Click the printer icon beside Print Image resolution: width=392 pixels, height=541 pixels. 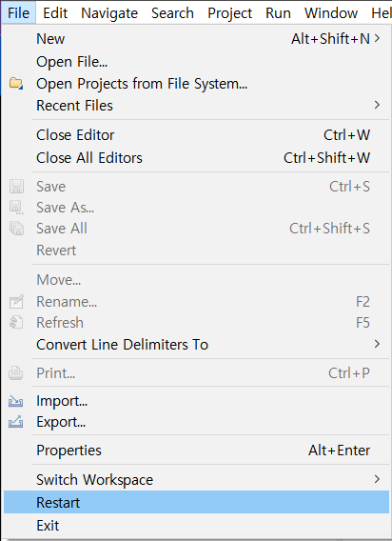[x=16, y=373]
